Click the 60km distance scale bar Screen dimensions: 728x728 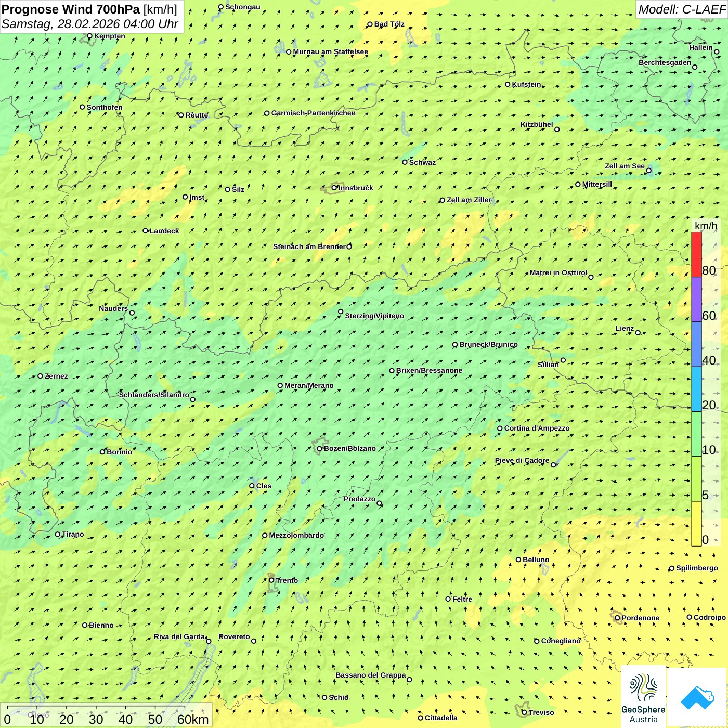click(x=96, y=708)
